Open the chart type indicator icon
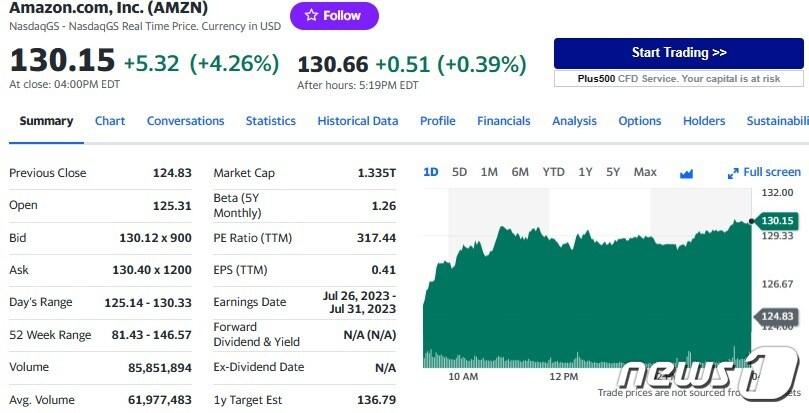809x413 pixels. pyautogui.click(x=686, y=173)
